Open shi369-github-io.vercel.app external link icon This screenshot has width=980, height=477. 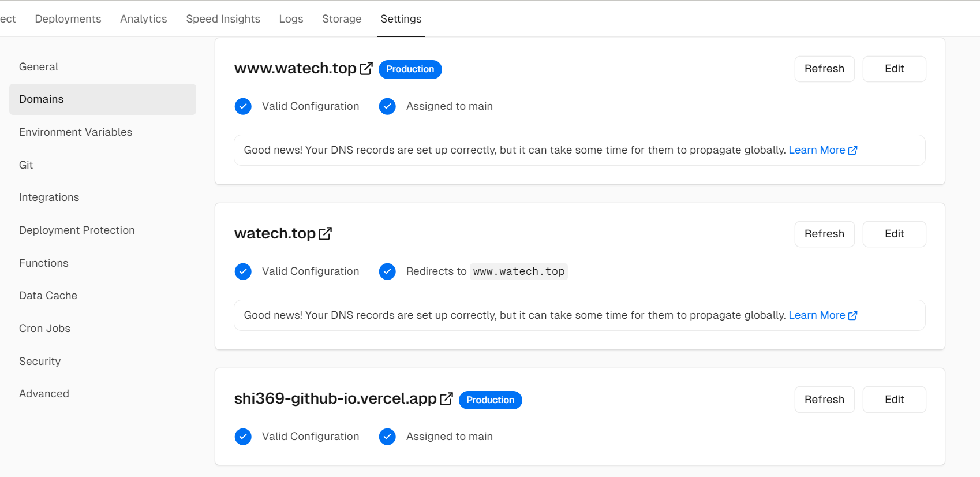(x=446, y=399)
